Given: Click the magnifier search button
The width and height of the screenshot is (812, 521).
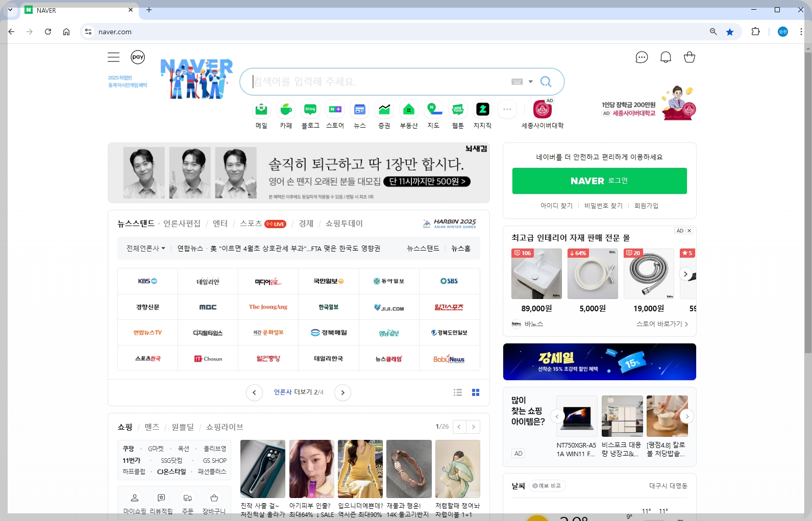Looking at the screenshot, I should [546, 82].
